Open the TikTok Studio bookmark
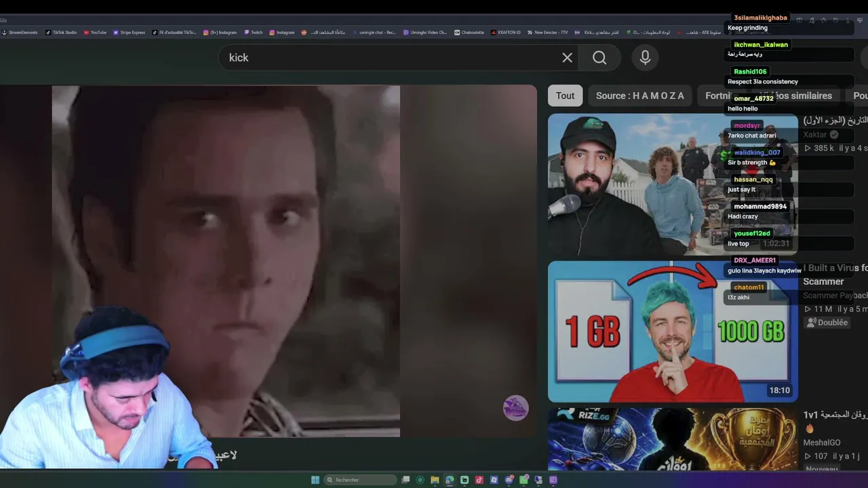The height and width of the screenshot is (488, 868). (x=62, y=33)
